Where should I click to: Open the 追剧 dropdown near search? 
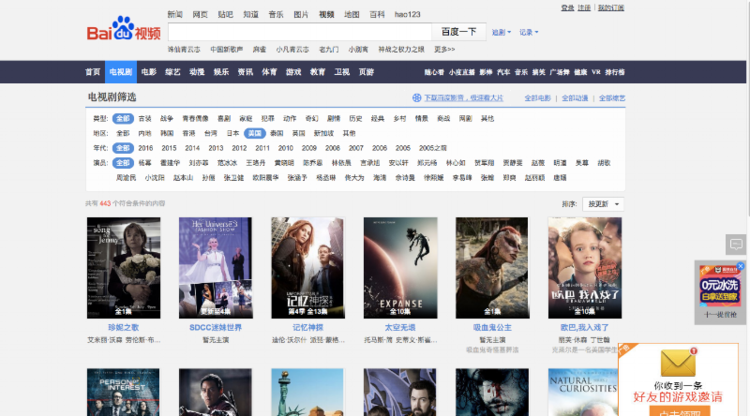pos(501,32)
